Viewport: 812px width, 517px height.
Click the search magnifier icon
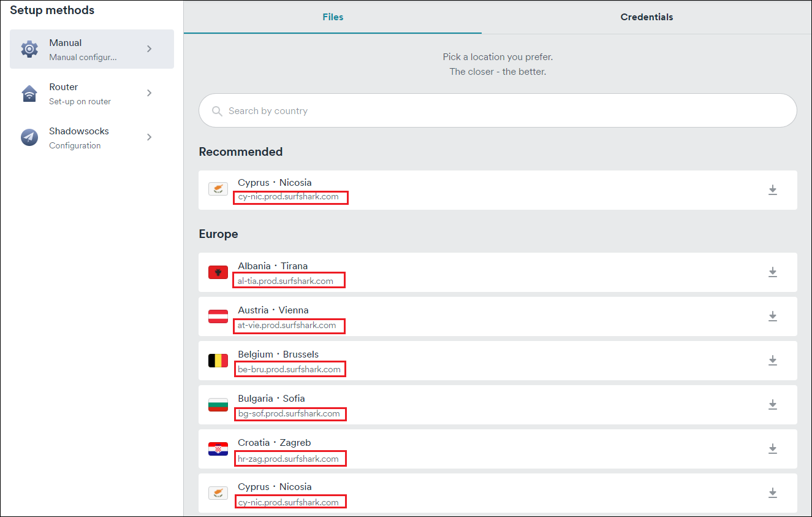tap(217, 111)
